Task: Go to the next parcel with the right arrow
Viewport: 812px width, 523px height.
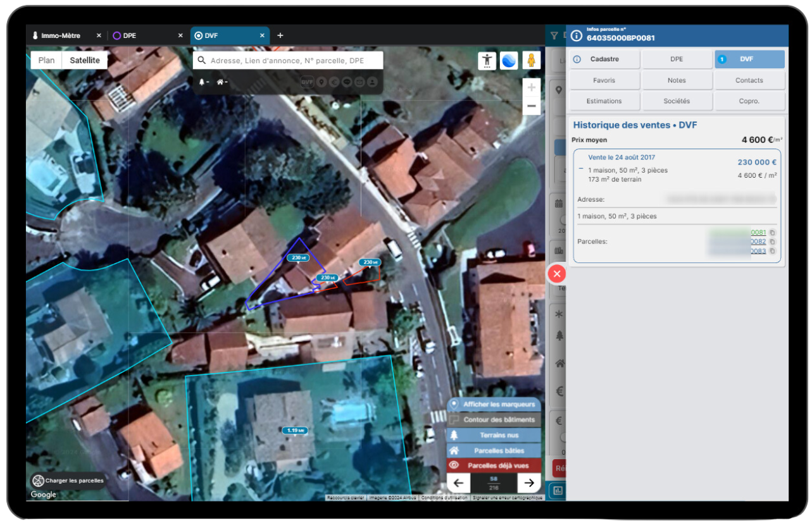Action: tap(529, 484)
